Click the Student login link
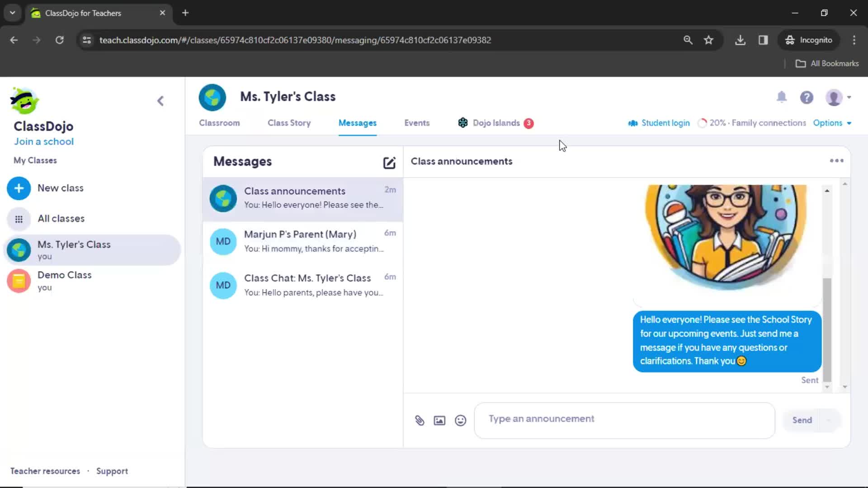The height and width of the screenshot is (488, 868). [659, 123]
